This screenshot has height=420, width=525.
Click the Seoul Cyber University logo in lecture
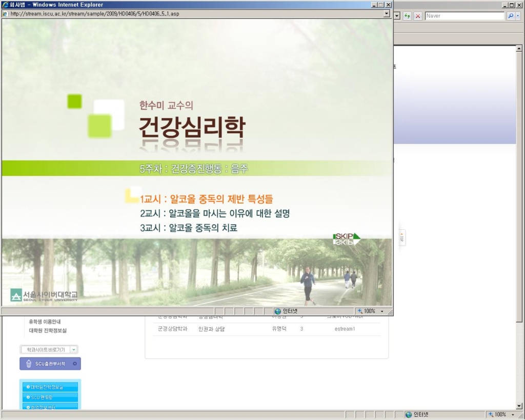pyautogui.click(x=44, y=295)
